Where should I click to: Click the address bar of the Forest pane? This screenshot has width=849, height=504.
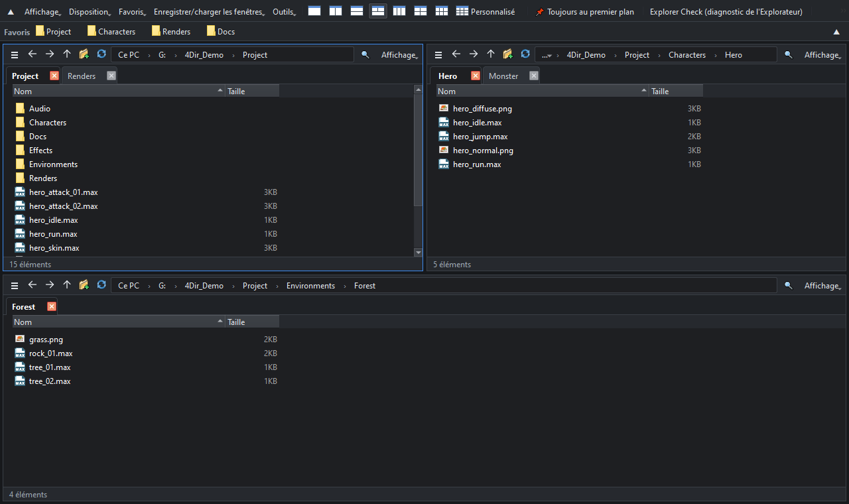pyautogui.click(x=443, y=285)
